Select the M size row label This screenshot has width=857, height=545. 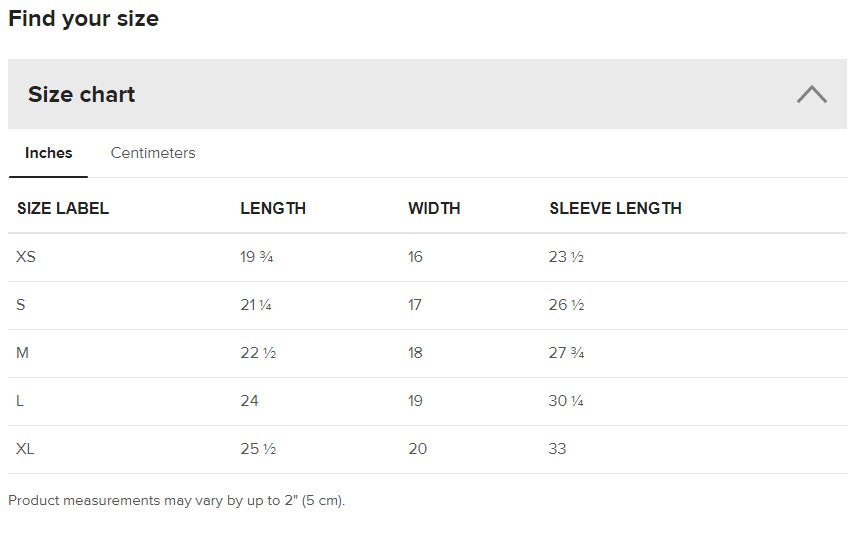pos(23,353)
